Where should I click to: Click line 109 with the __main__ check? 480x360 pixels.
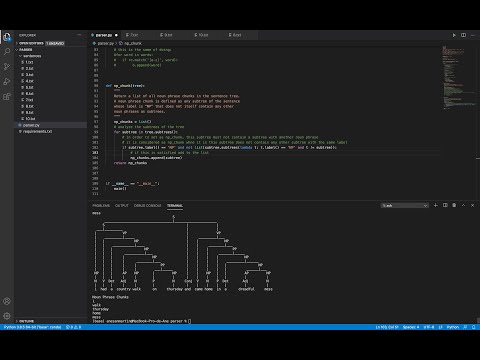point(133,184)
